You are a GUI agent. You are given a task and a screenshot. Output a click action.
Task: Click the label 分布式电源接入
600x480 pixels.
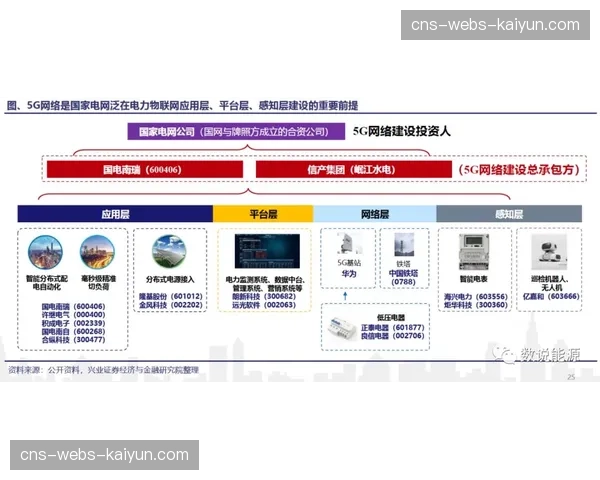(170, 279)
